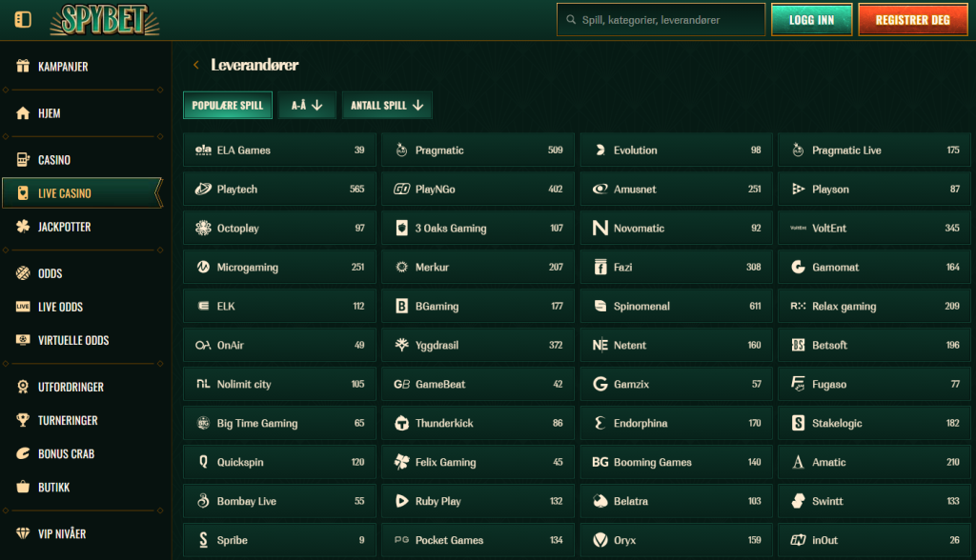Image resolution: width=976 pixels, height=560 pixels.
Task: Click the Jackpotter clover icon
Action: coord(23,227)
